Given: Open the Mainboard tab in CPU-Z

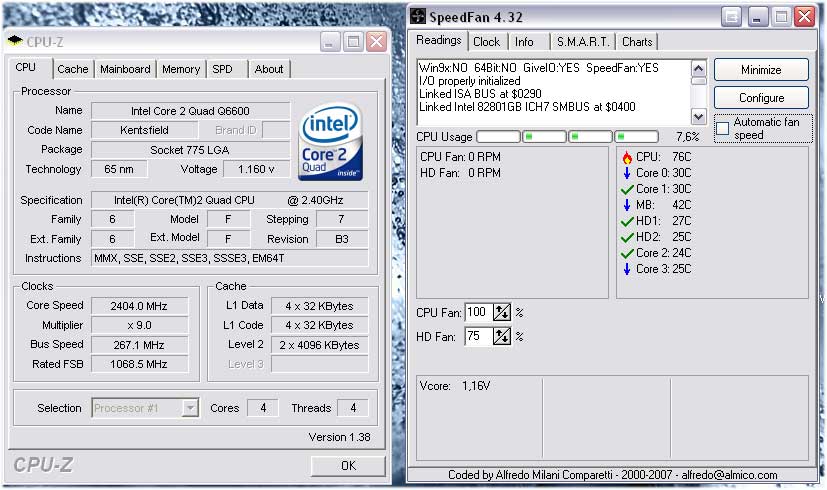Looking at the screenshot, I should click(125, 69).
